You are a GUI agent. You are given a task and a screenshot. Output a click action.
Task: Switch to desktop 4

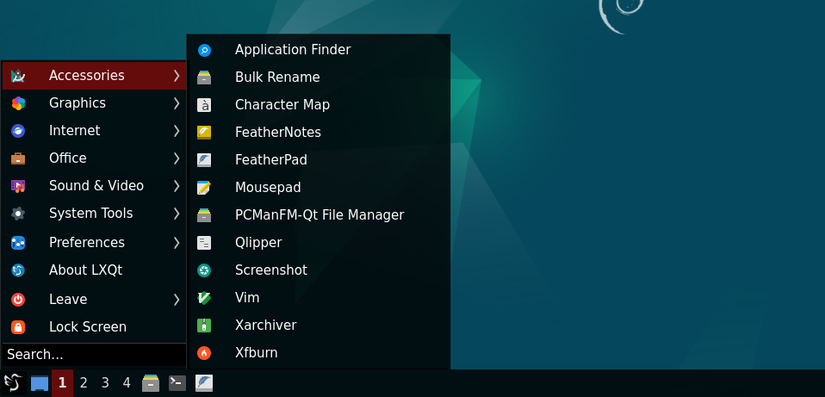tap(126, 383)
